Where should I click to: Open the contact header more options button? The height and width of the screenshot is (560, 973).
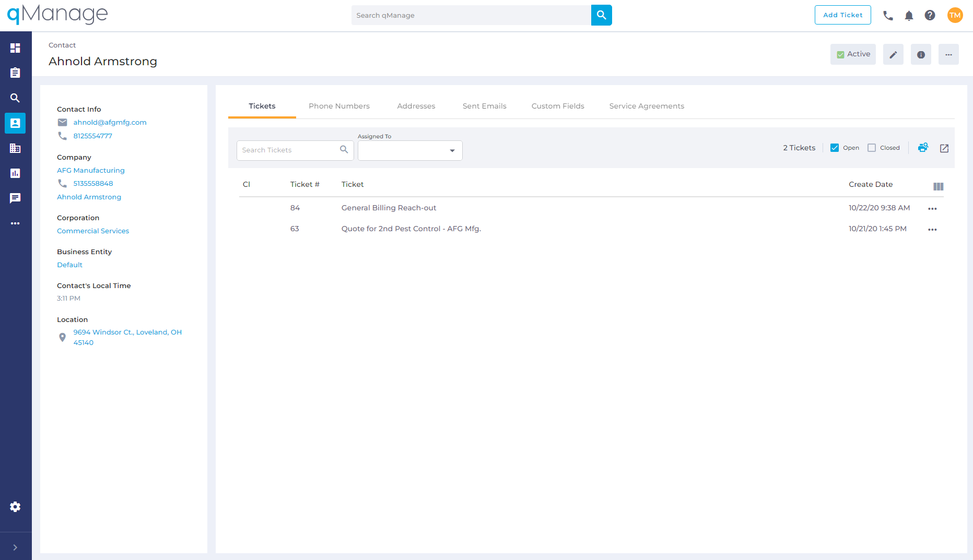click(x=948, y=54)
